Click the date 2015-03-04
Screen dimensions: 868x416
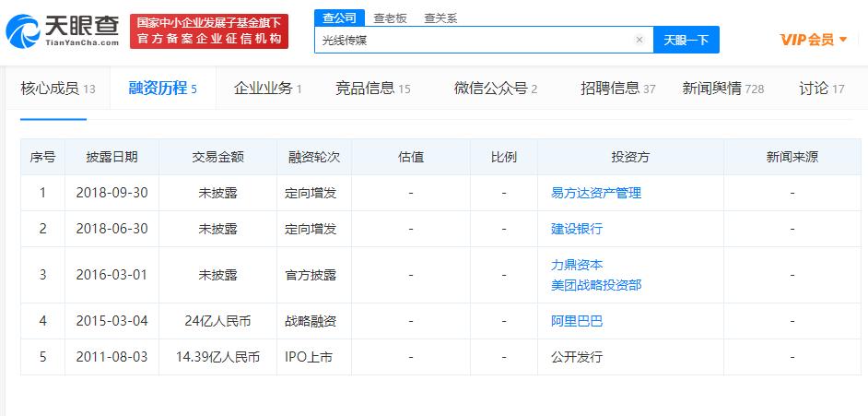111,321
